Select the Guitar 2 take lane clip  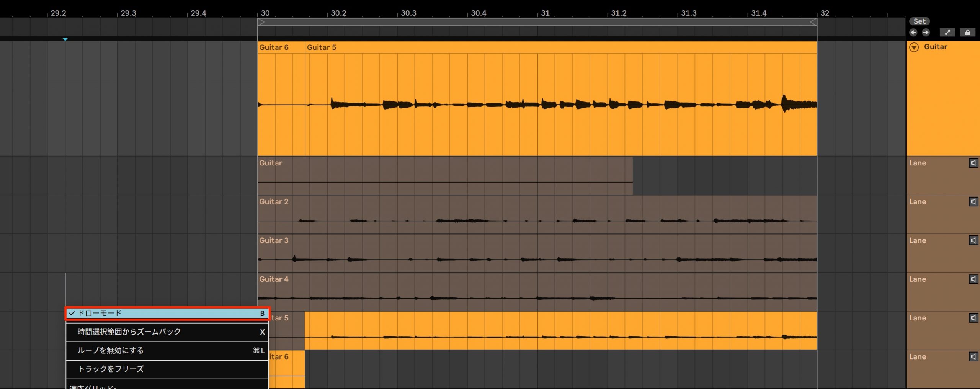pyautogui.click(x=537, y=214)
